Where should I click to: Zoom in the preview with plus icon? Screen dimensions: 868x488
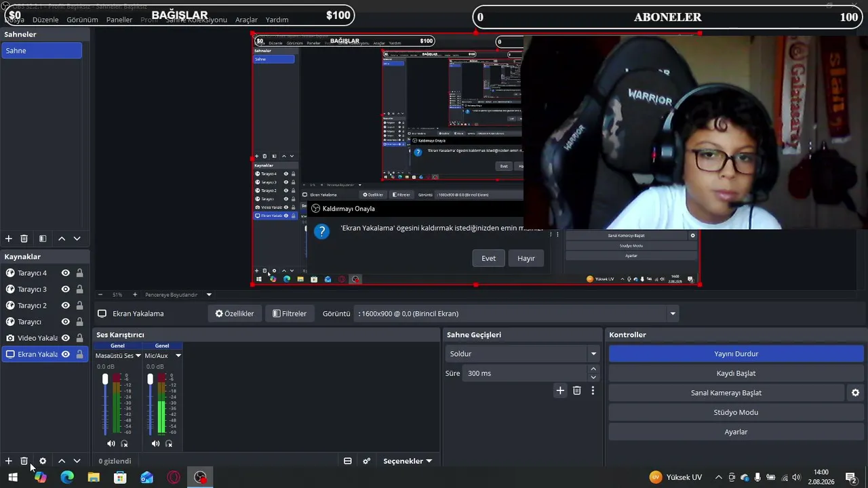[x=135, y=295]
